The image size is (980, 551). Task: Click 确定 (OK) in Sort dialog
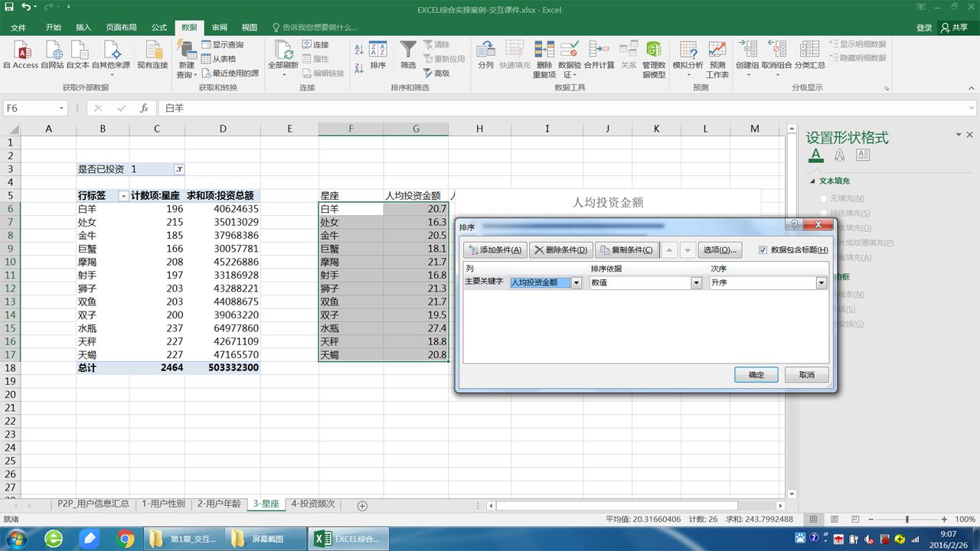[756, 375]
